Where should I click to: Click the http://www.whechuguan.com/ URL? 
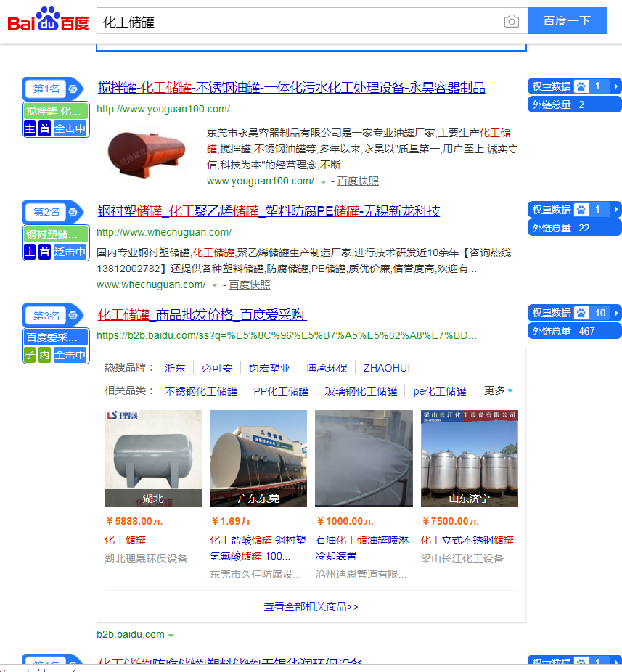(164, 232)
